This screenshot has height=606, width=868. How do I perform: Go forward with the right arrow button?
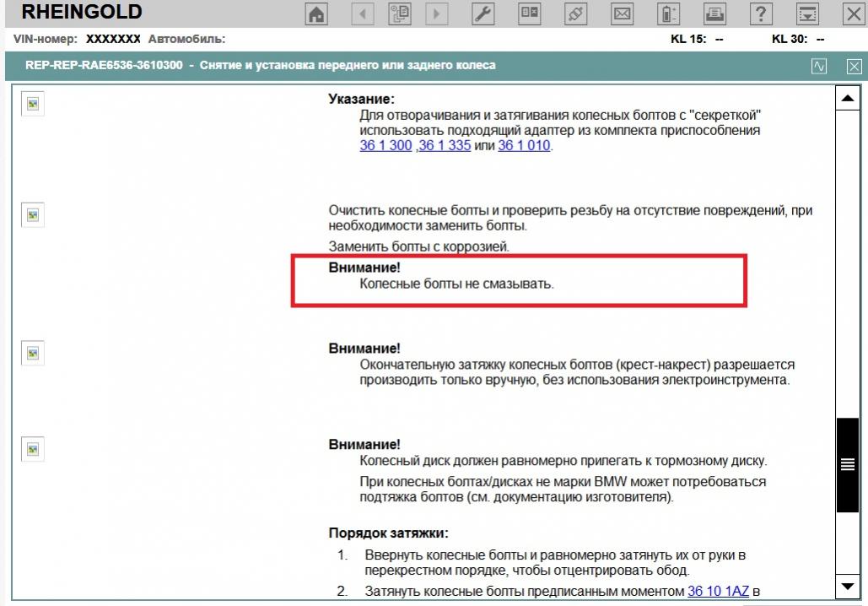click(437, 14)
